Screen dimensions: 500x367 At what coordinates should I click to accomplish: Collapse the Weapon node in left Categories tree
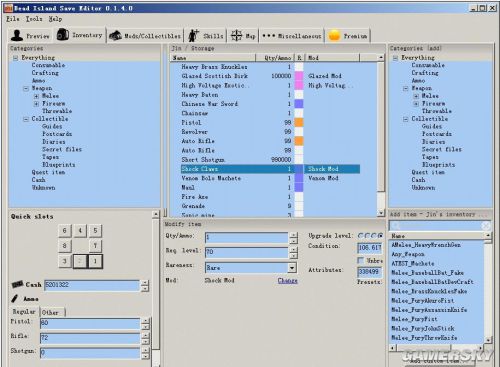tap(26, 88)
